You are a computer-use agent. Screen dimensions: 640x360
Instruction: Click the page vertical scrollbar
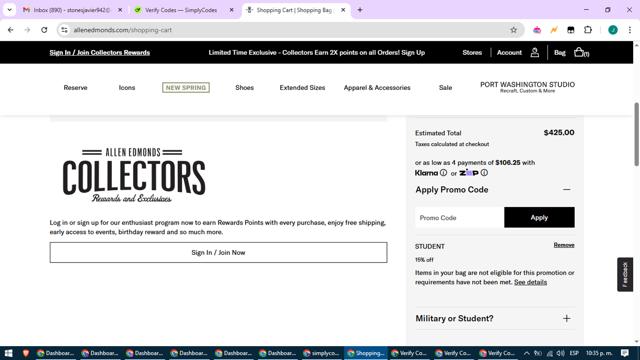tap(636, 135)
